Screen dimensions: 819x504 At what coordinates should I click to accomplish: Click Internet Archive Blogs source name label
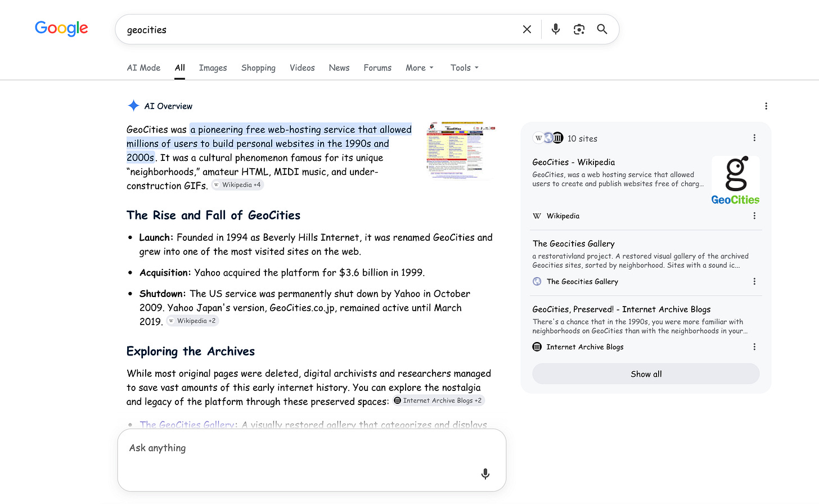point(585,347)
